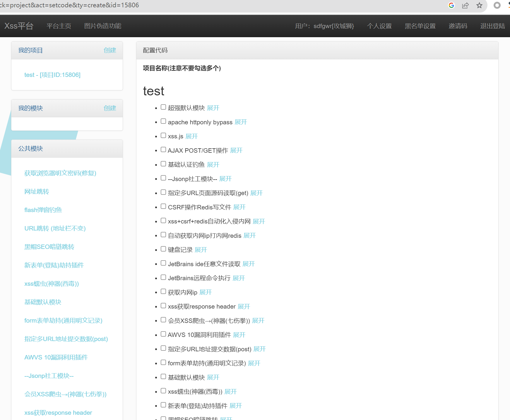Check the apache httponly bypass module

(163, 121)
